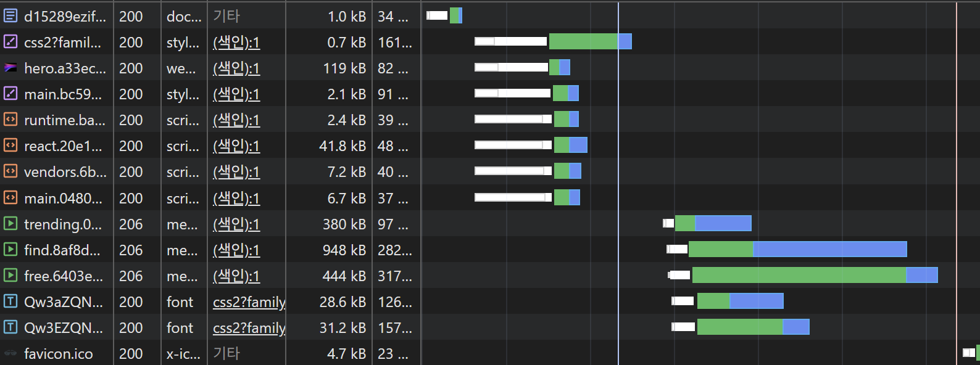Select the react.20e1 request name
980x365 pixels.
63,146
